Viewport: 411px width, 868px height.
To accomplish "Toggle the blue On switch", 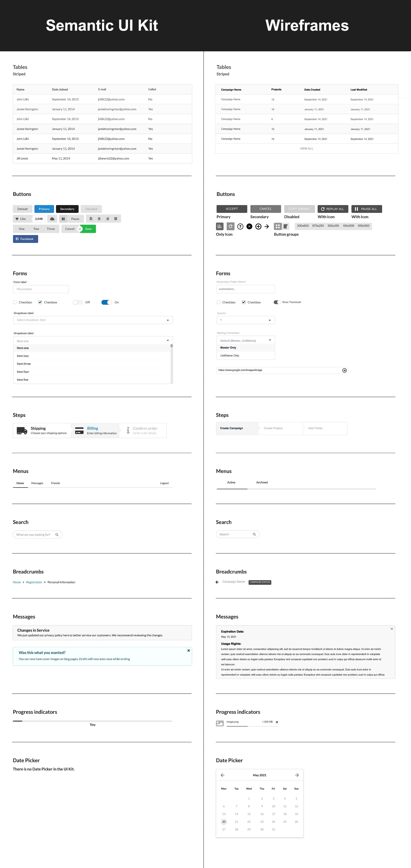I will (x=107, y=302).
